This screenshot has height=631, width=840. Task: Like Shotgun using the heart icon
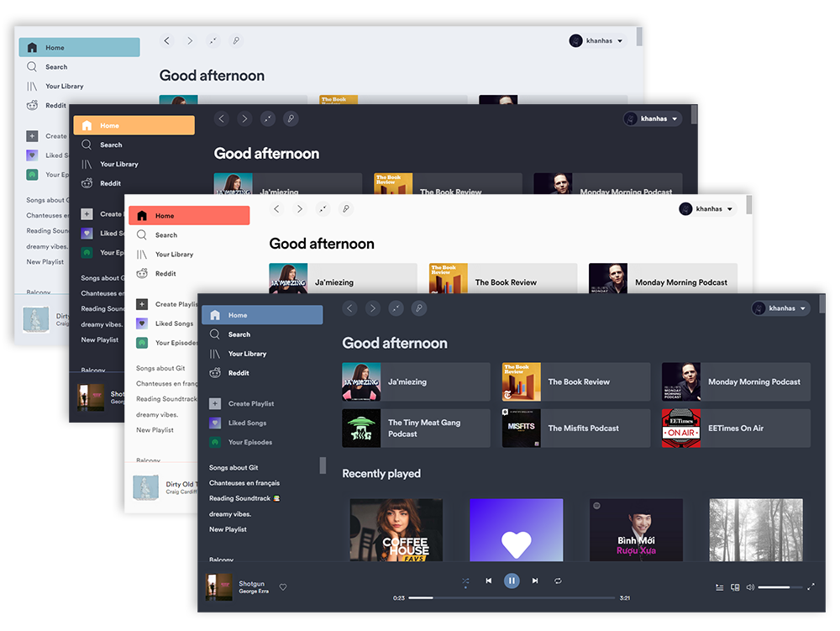tap(283, 587)
